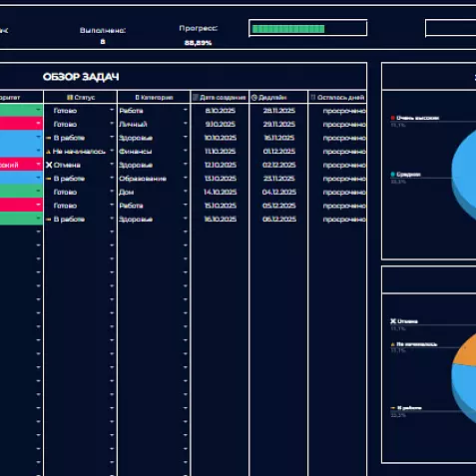Select creation date cell 14.10.2025
Image resolution: width=476 pixels, height=476 pixels.
coord(221,192)
